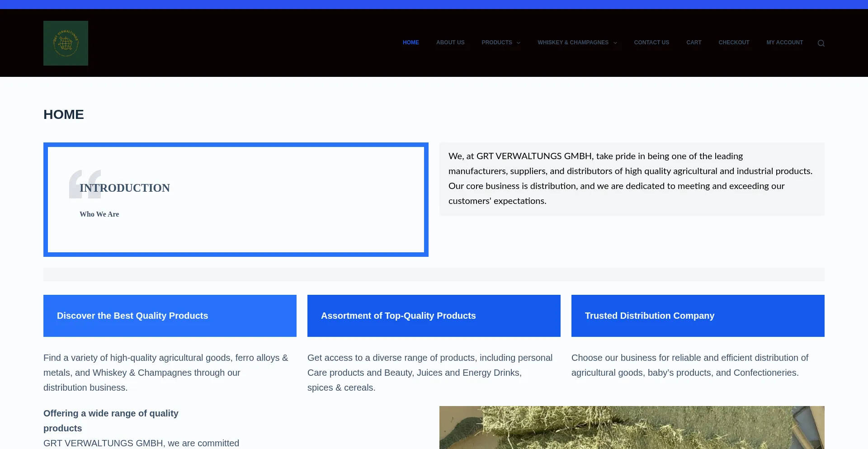This screenshot has width=868, height=449.
Task: Click the HOME page title heading
Action: point(64,114)
